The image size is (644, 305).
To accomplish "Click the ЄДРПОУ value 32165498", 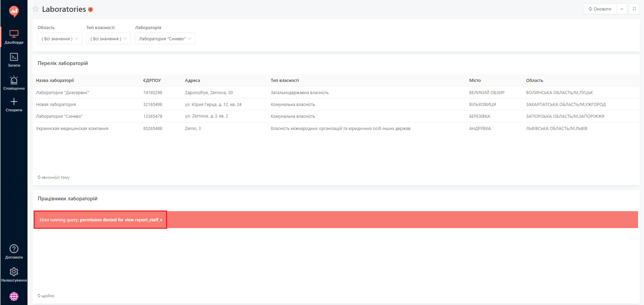I will tap(153, 105).
